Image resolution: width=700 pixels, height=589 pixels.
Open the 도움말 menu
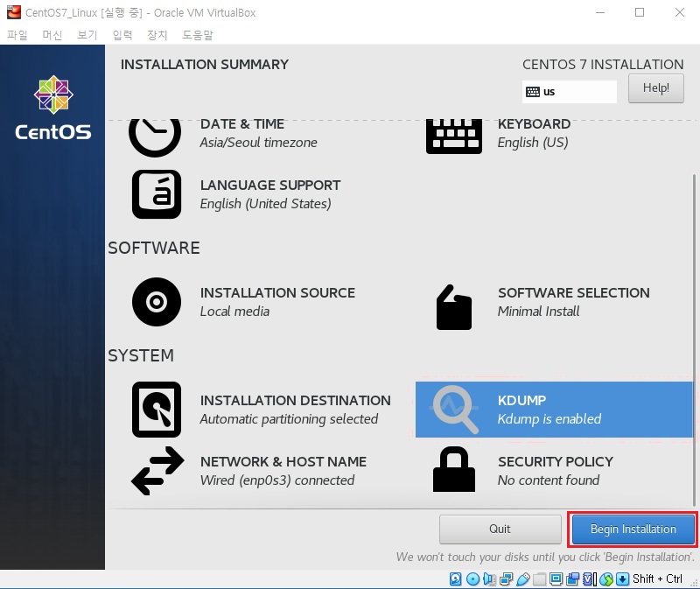click(x=198, y=35)
